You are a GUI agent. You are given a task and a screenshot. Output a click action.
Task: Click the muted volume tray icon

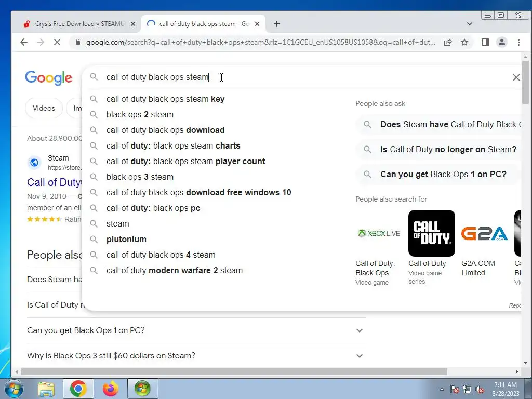480,389
